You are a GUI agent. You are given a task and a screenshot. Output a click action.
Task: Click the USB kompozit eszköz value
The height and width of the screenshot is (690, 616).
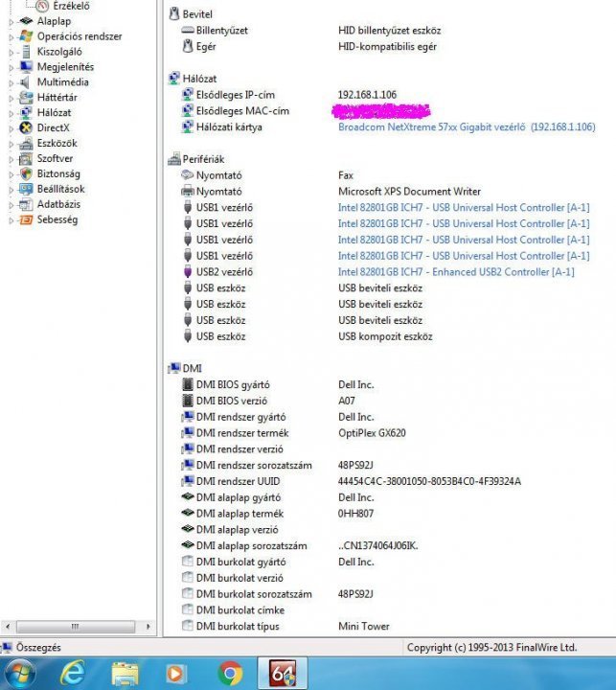click(385, 336)
